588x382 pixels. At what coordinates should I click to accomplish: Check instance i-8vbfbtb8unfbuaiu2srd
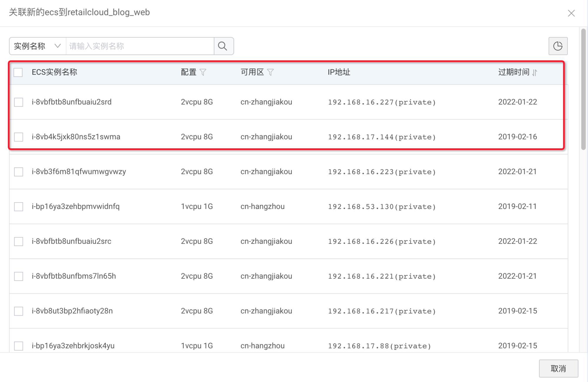click(19, 102)
